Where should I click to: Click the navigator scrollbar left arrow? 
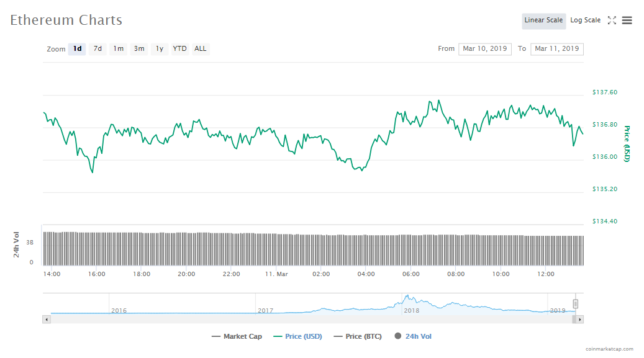pyautogui.click(x=46, y=319)
